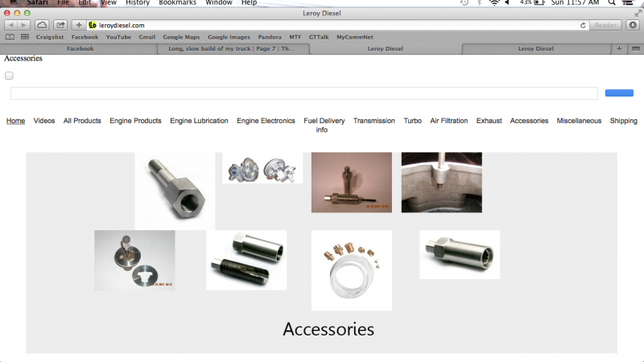Screen dimensions: 644x362
Task: Open the Top Sites grid icon
Action: point(25,37)
